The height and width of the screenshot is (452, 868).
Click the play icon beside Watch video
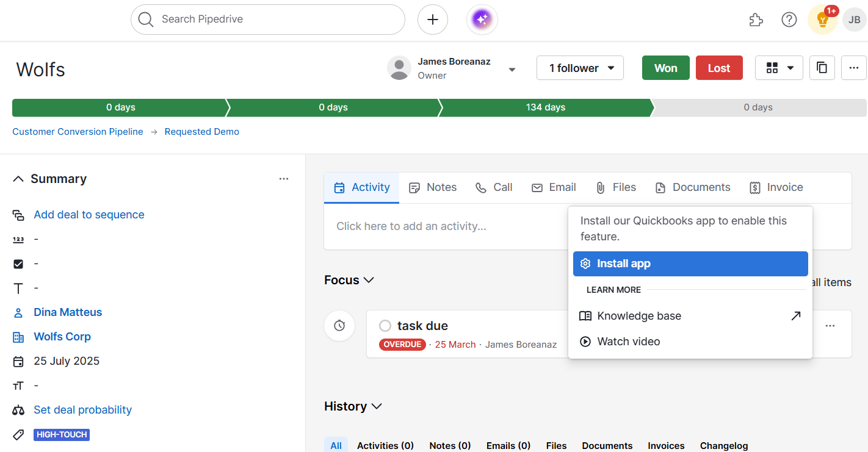585,342
